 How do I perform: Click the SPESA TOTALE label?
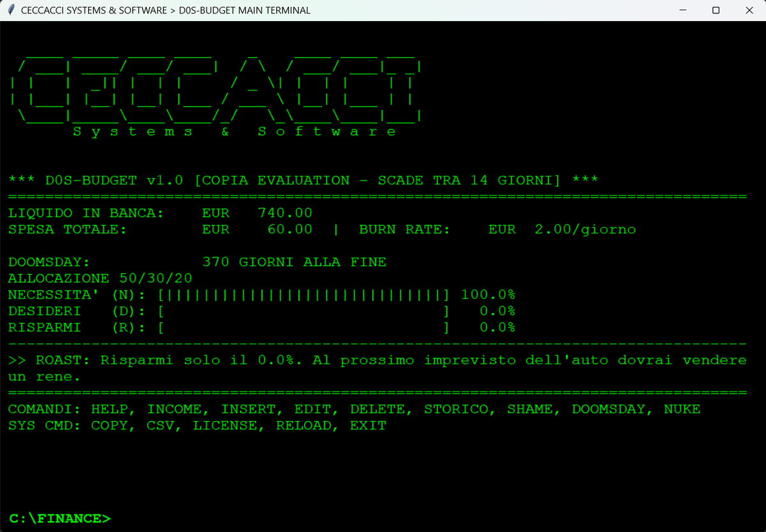(x=68, y=230)
